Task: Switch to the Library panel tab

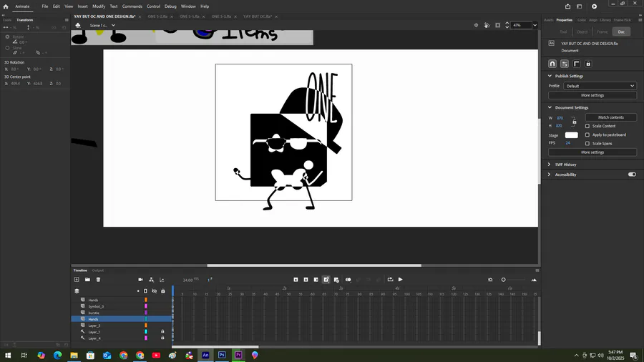Action: coord(605,20)
